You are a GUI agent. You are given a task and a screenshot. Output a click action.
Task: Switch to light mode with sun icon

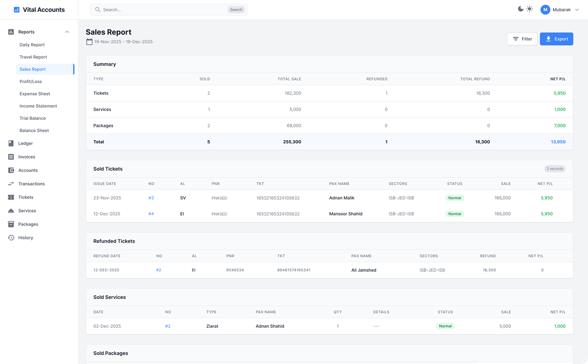[529, 9]
